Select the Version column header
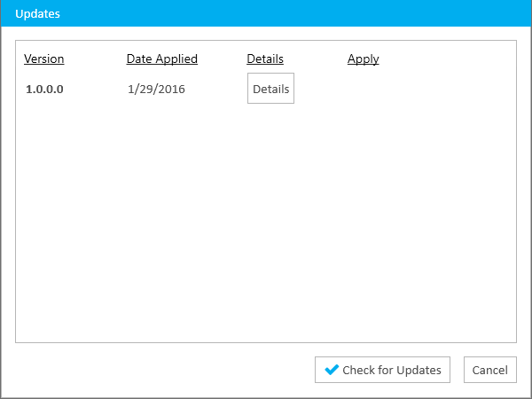 click(44, 59)
